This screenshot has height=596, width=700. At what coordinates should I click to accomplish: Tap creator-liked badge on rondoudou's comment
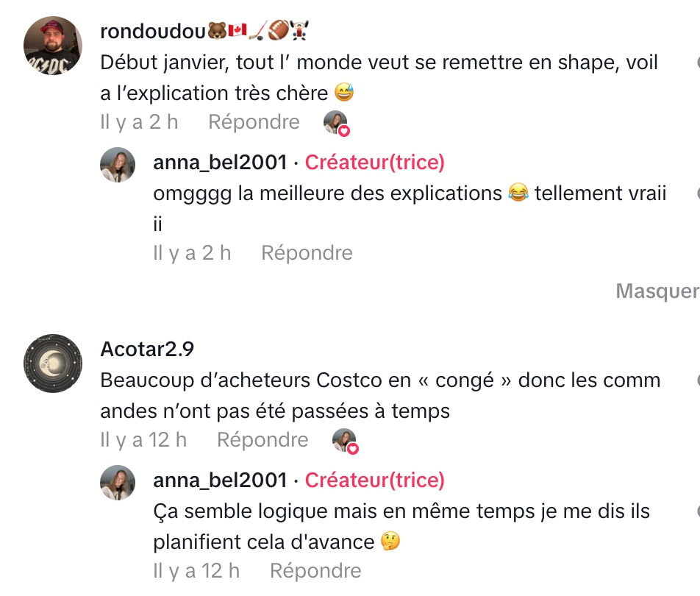click(336, 124)
